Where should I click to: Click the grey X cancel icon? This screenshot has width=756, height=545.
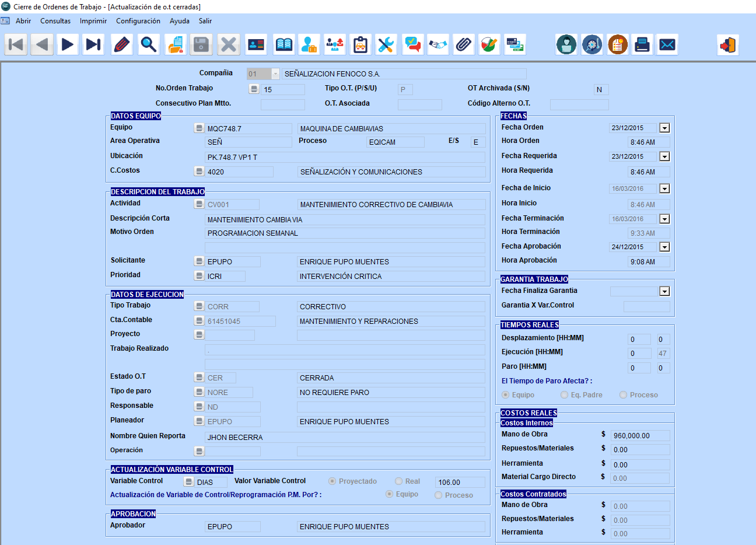tap(229, 44)
